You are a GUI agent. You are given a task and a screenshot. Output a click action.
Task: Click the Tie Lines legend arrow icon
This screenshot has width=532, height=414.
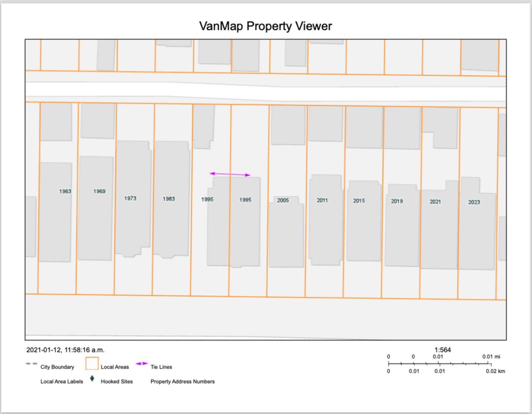click(142, 364)
